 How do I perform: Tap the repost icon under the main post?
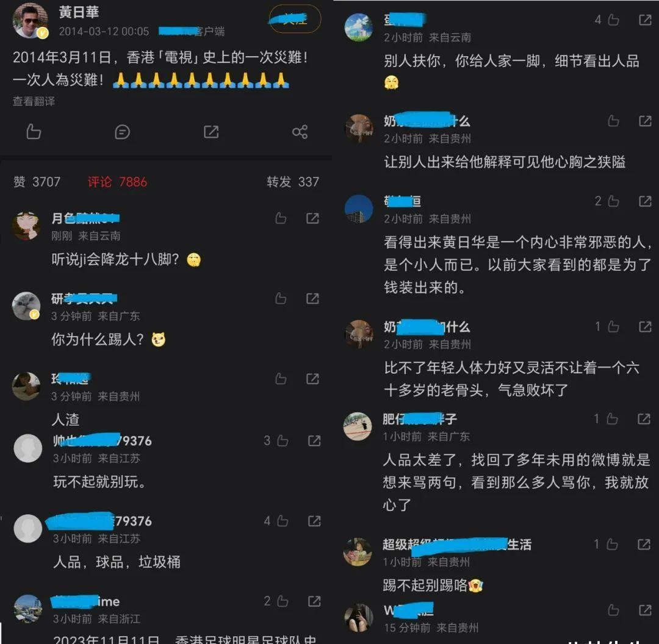pos(211,132)
